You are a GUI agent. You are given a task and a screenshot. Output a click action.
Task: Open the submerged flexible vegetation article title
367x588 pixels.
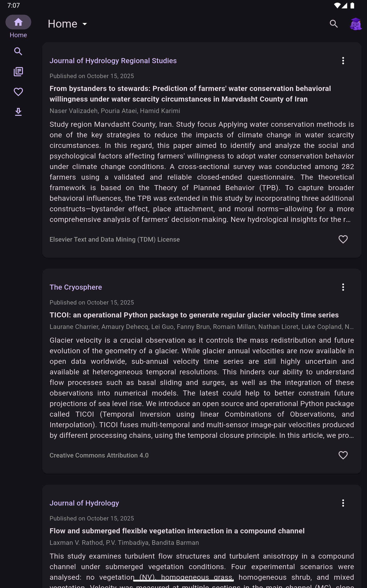click(x=177, y=531)
